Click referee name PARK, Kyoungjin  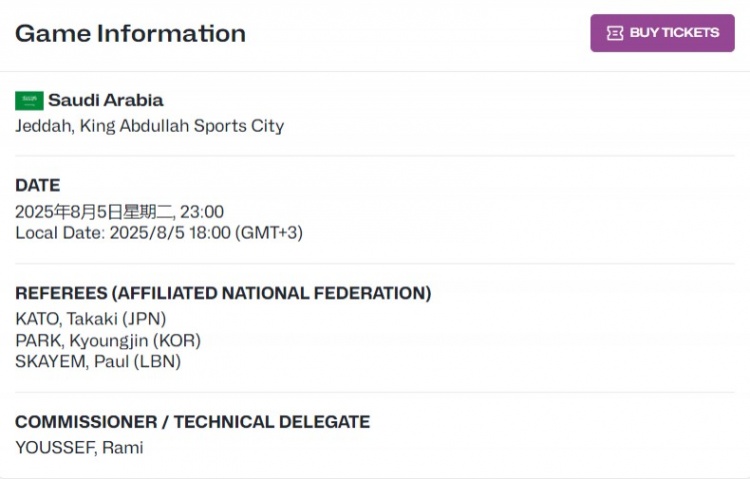[x=82, y=340]
